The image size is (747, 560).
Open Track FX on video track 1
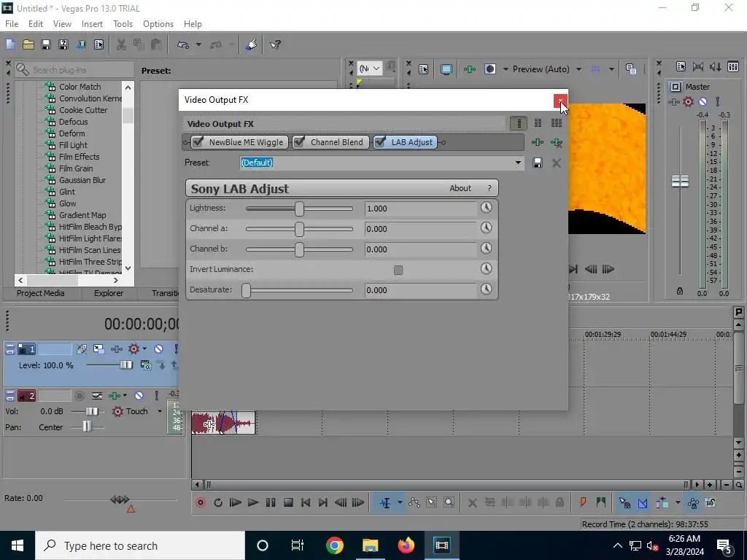coord(116,349)
